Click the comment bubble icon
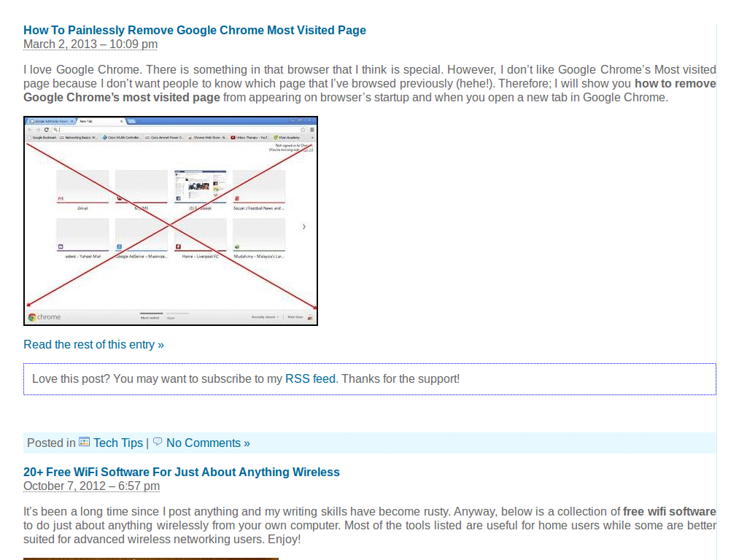 [x=158, y=441]
